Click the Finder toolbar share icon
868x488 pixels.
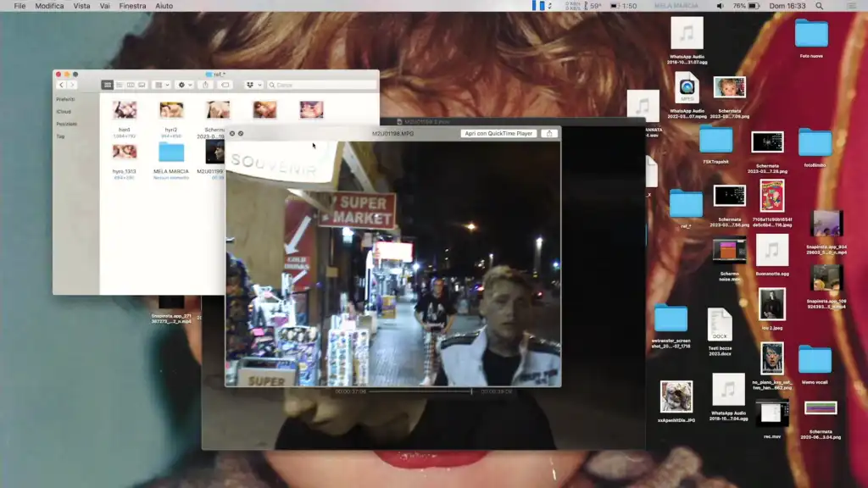(x=206, y=86)
